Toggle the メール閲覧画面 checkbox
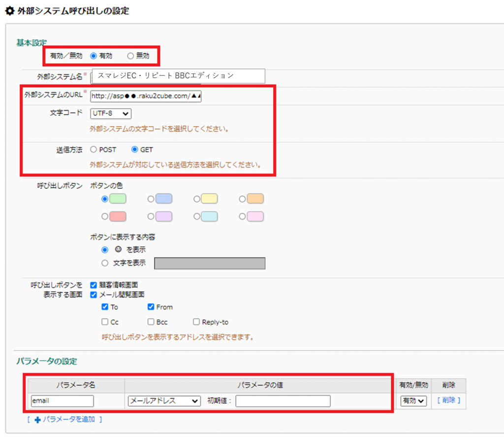Image resolution: width=504 pixels, height=437 pixels. click(94, 295)
